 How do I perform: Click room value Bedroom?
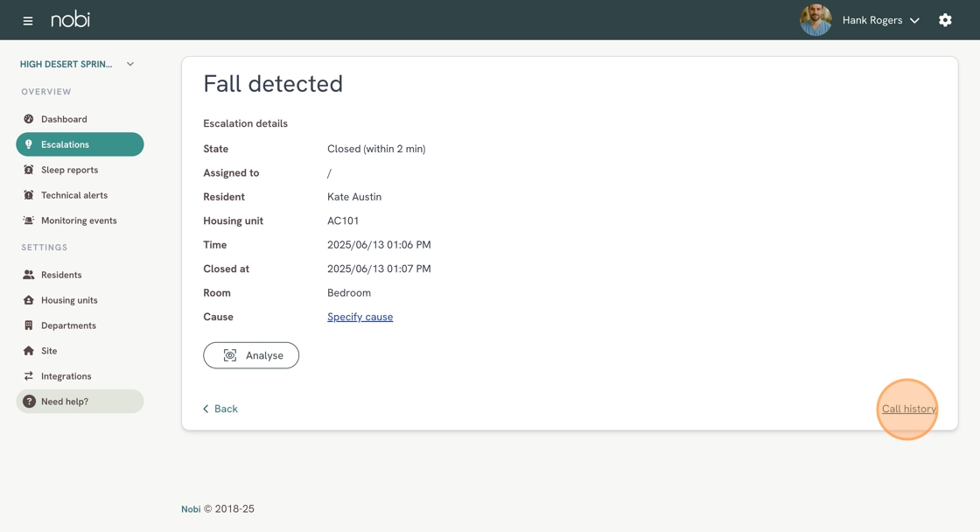click(349, 292)
